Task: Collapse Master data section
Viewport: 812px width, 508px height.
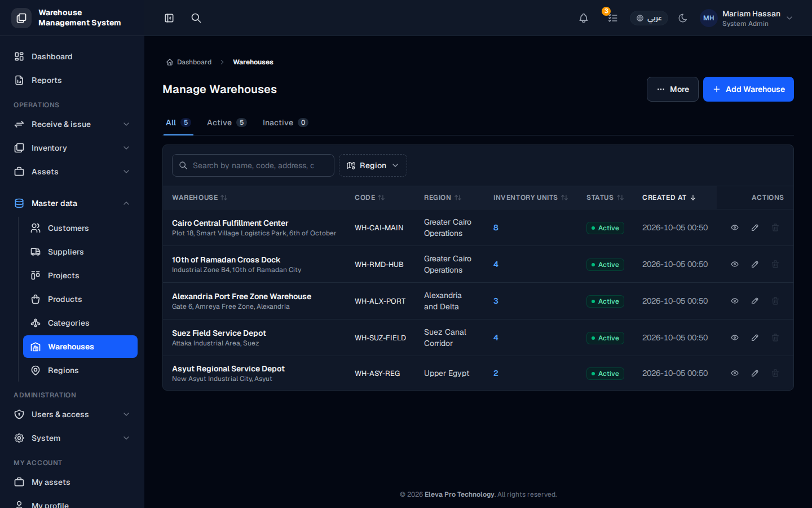Action: pyautogui.click(x=72, y=203)
